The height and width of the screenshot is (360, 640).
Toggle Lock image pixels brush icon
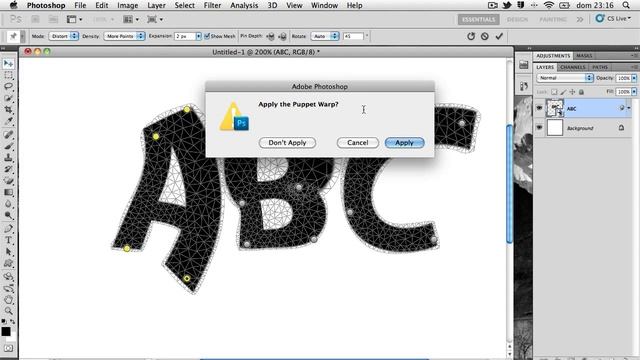click(x=563, y=92)
